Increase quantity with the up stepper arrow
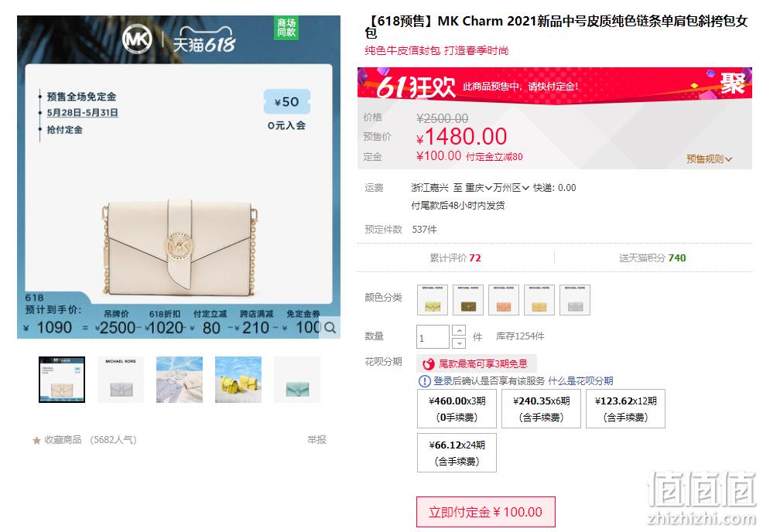763x532 pixels. 459,331
